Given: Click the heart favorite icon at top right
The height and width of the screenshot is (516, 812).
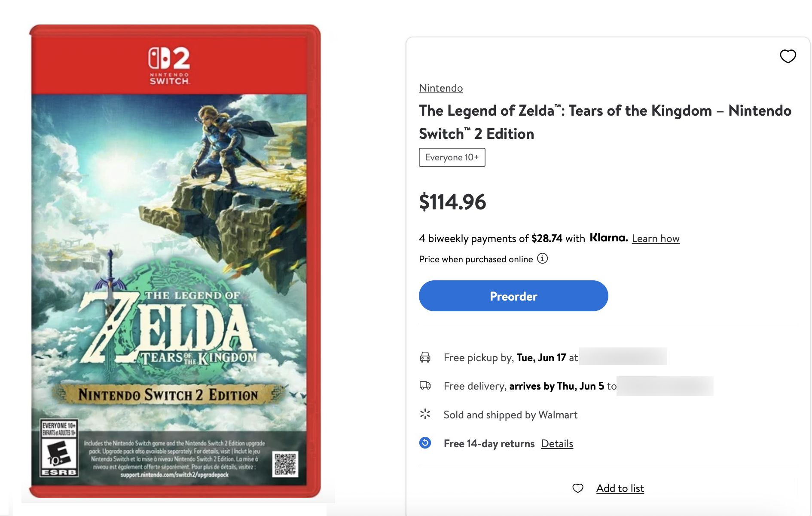Looking at the screenshot, I should [x=788, y=56].
